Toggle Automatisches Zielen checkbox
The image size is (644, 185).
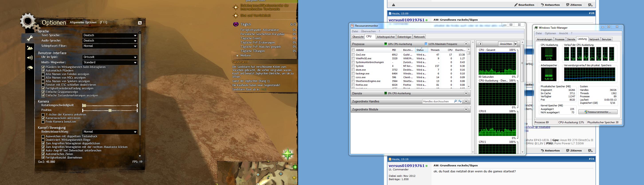click(43, 154)
